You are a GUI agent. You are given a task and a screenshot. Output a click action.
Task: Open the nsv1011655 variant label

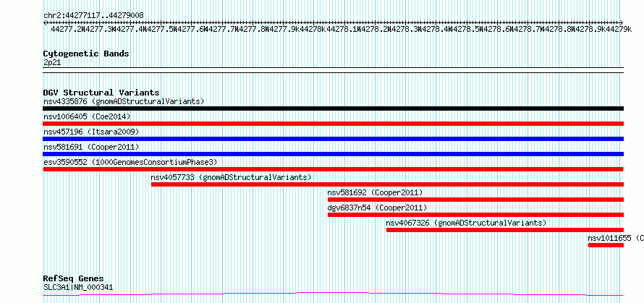(616, 238)
